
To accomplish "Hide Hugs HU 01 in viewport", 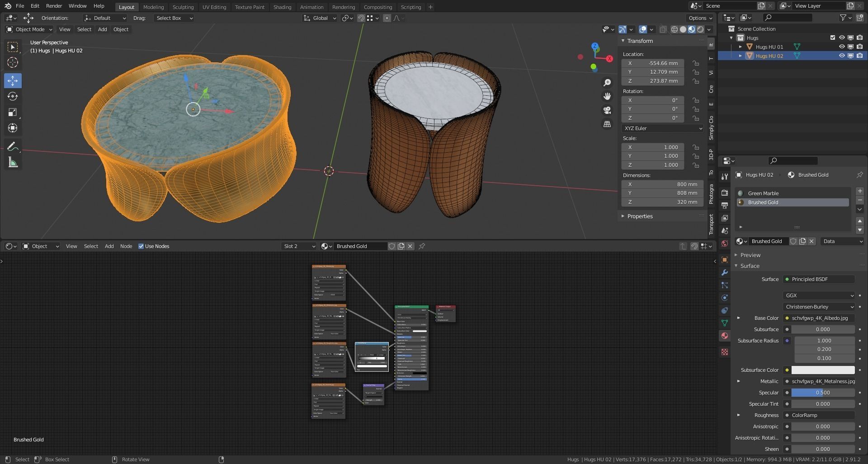I will [x=842, y=47].
